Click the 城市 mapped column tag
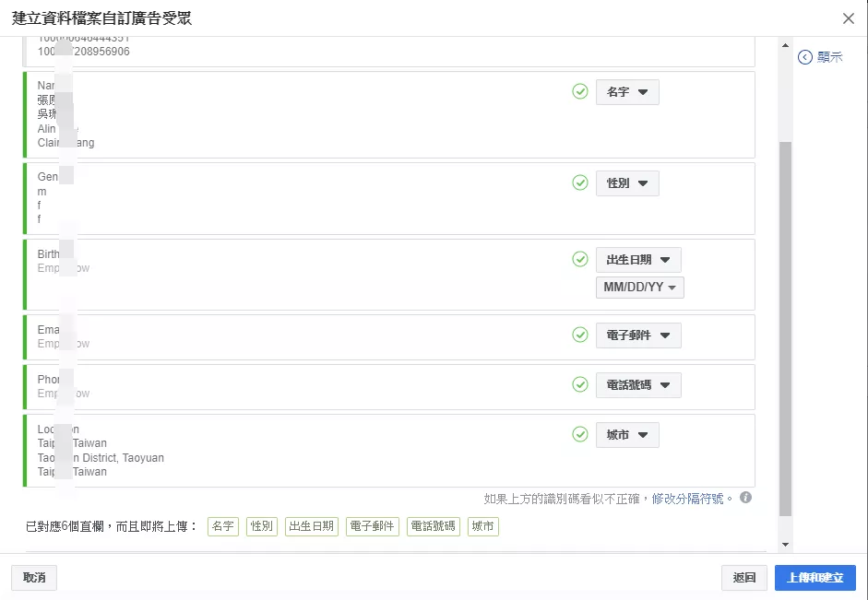 pos(483,526)
